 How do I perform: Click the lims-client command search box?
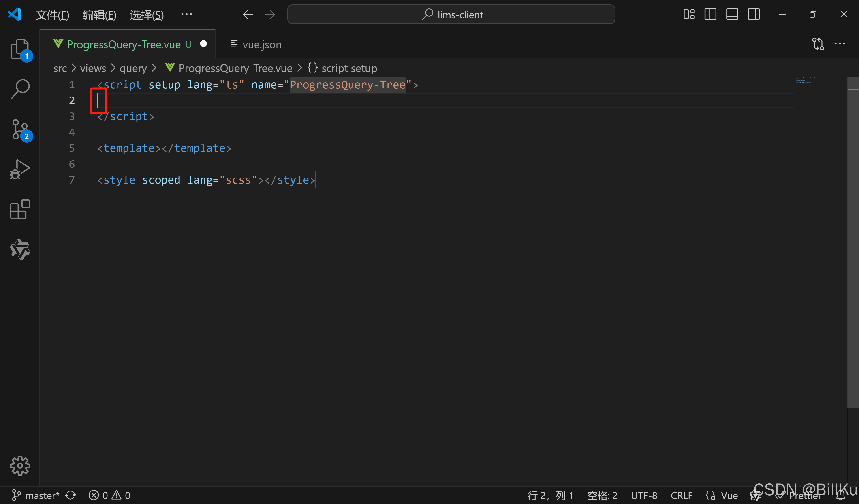[451, 15]
